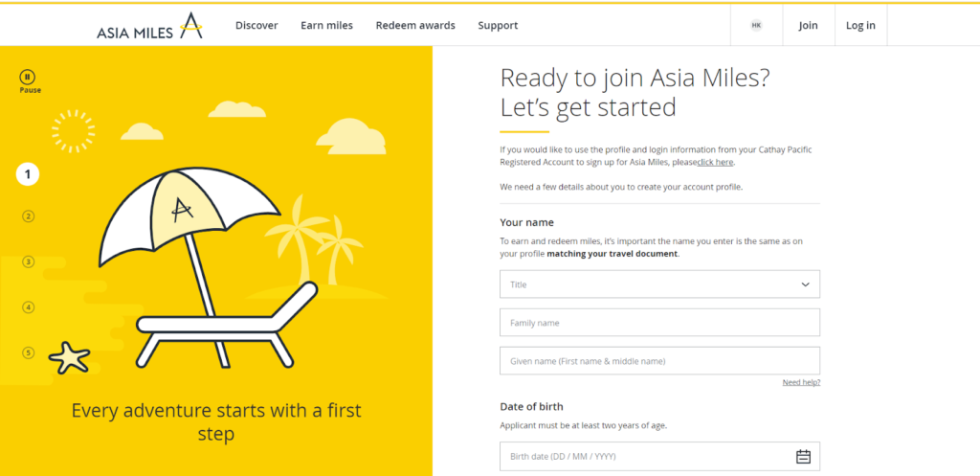This screenshot has width=980, height=476.
Task: Open the Earn miles menu
Action: [x=326, y=26]
